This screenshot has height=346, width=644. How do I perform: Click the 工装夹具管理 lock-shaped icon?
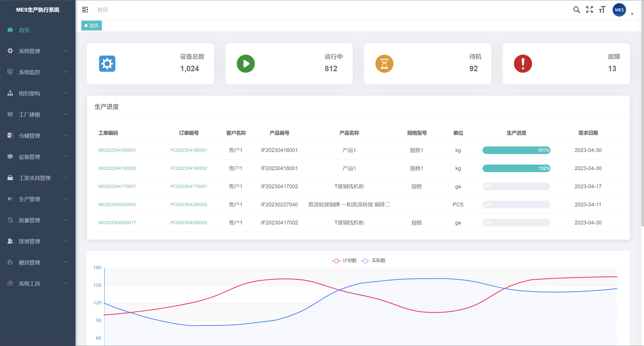click(x=10, y=178)
